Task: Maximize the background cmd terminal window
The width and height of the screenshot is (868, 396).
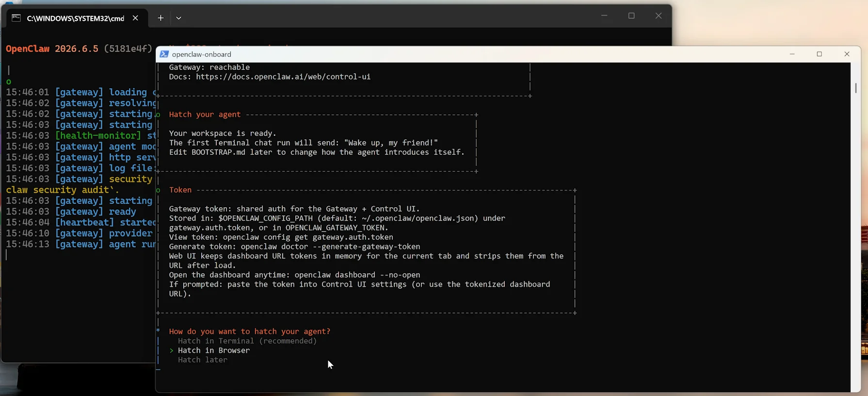Action: click(631, 16)
